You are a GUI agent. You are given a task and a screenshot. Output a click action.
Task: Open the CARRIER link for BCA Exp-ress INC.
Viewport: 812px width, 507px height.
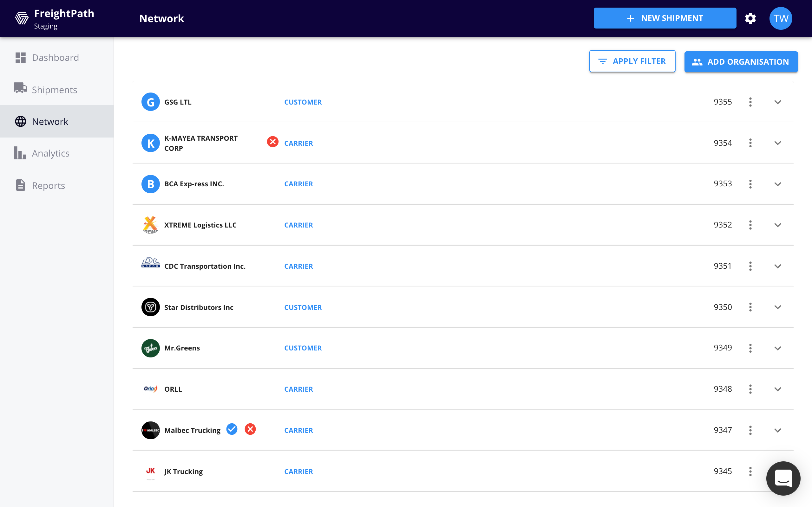[x=298, y=183]
